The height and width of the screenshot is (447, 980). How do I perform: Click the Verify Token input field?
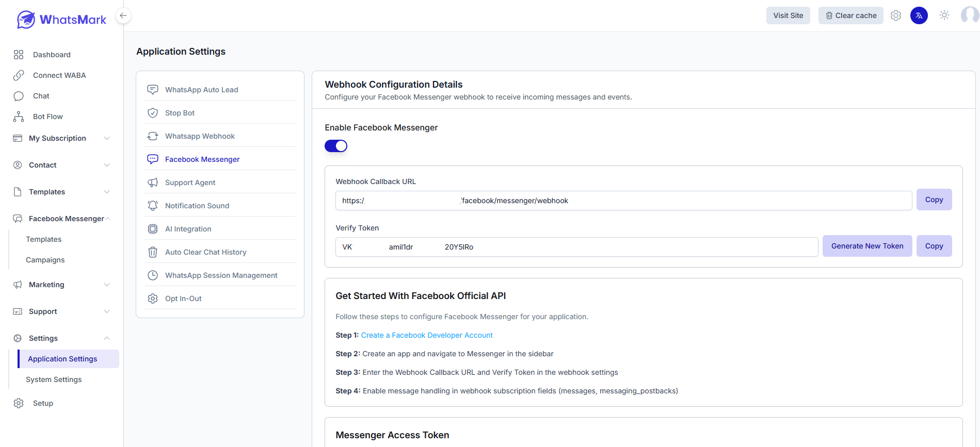click(x=576, y=247)
